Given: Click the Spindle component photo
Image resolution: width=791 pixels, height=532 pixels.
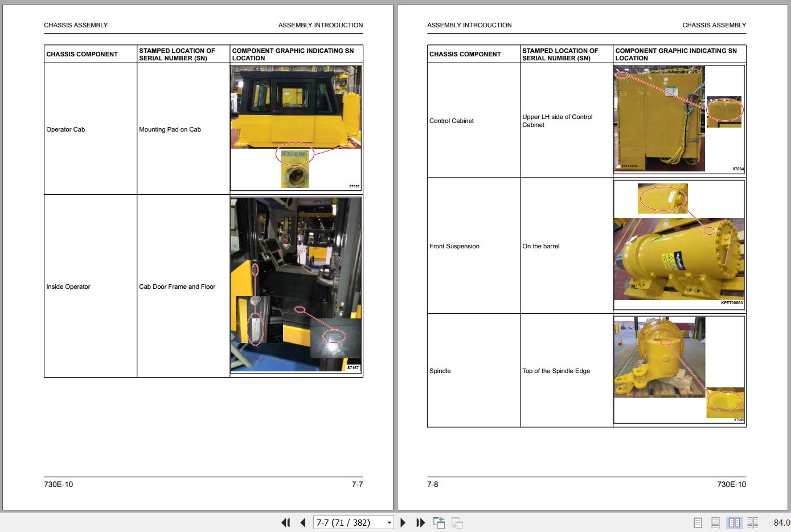Looking at the screenshot, I should point(678,370).
